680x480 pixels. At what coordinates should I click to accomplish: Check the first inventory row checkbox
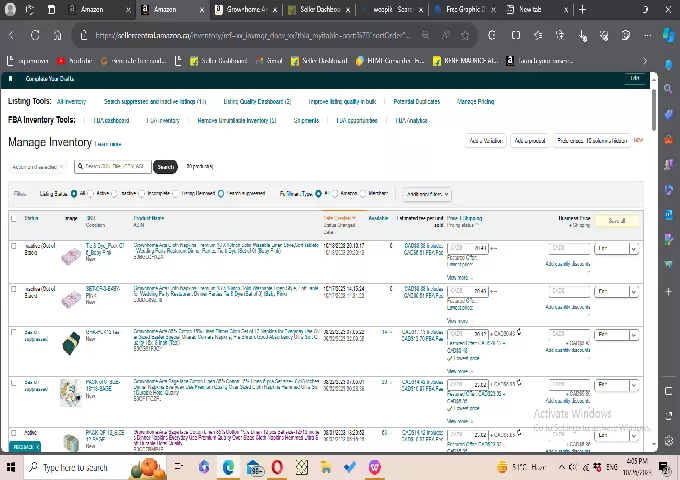(x=14, y=246)
